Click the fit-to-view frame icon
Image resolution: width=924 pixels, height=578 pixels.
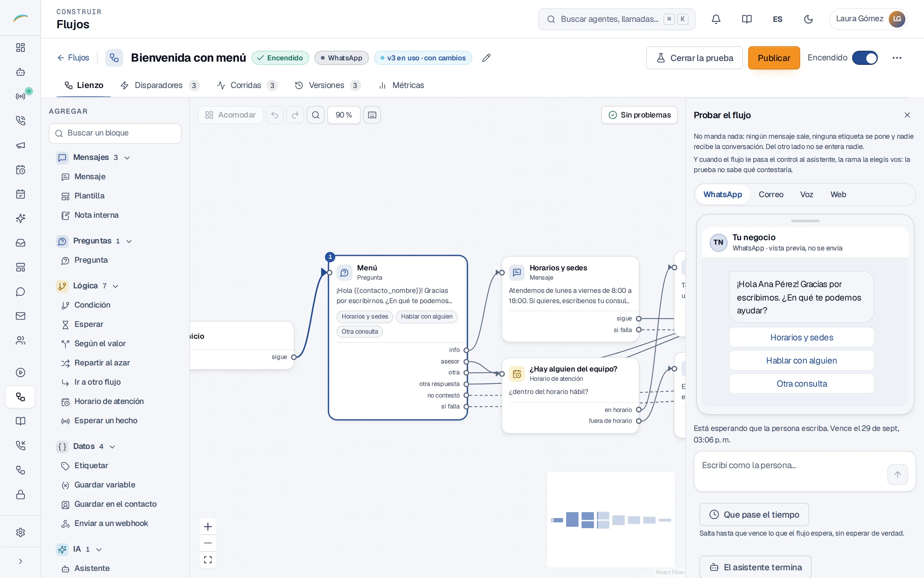click(208, 560)
